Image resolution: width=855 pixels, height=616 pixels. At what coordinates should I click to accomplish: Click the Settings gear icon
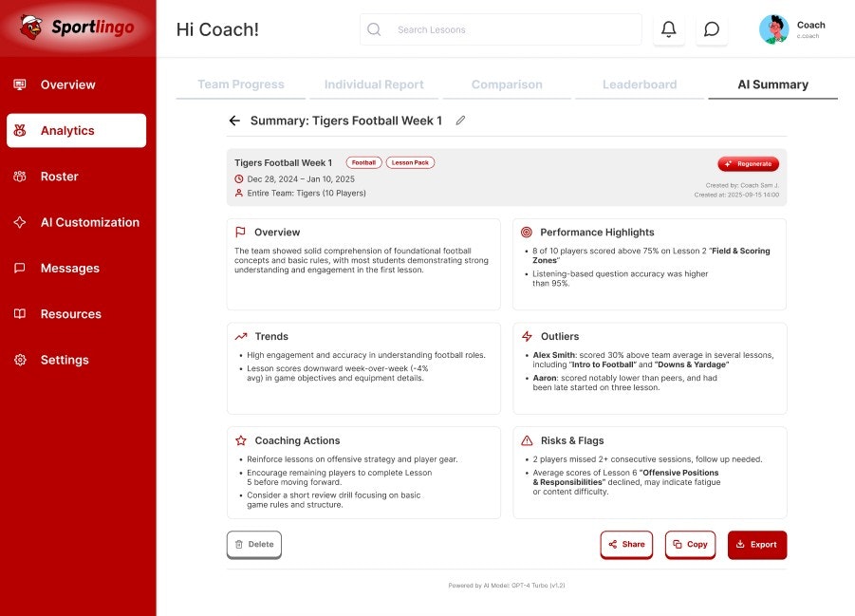[x=20, y=360]
